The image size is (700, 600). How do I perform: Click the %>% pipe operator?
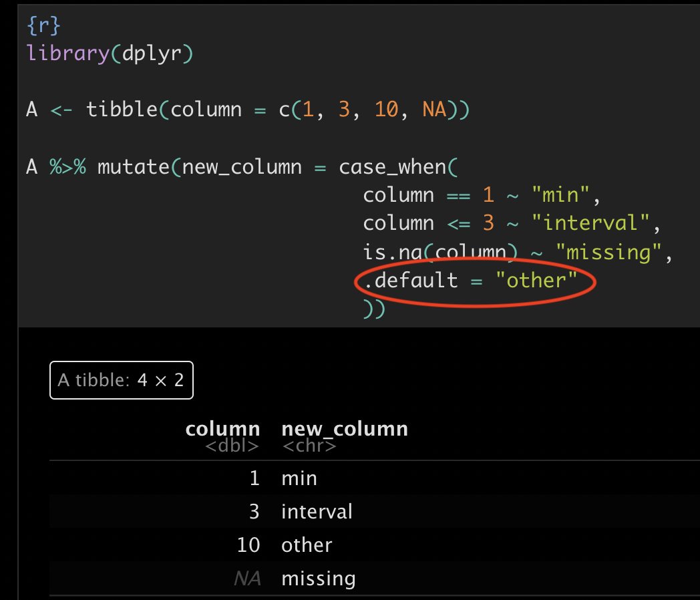coord(68,167)
